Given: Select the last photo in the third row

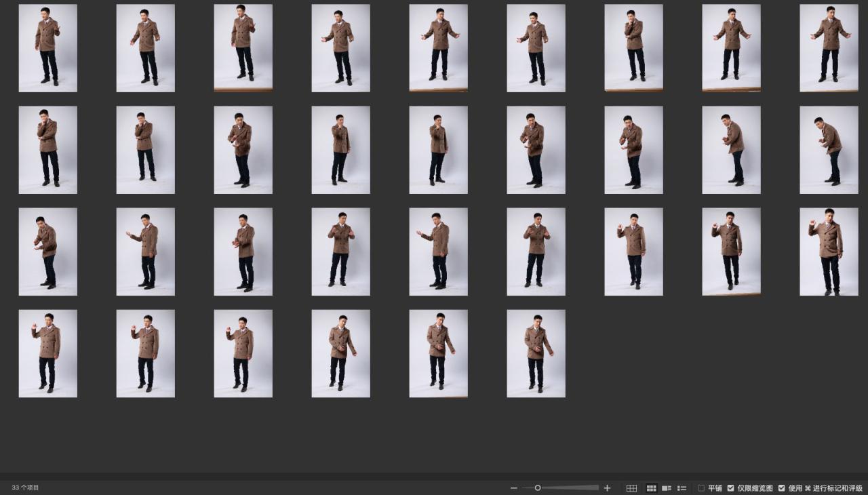Looking at the screenshot, I should pos(829,252).
